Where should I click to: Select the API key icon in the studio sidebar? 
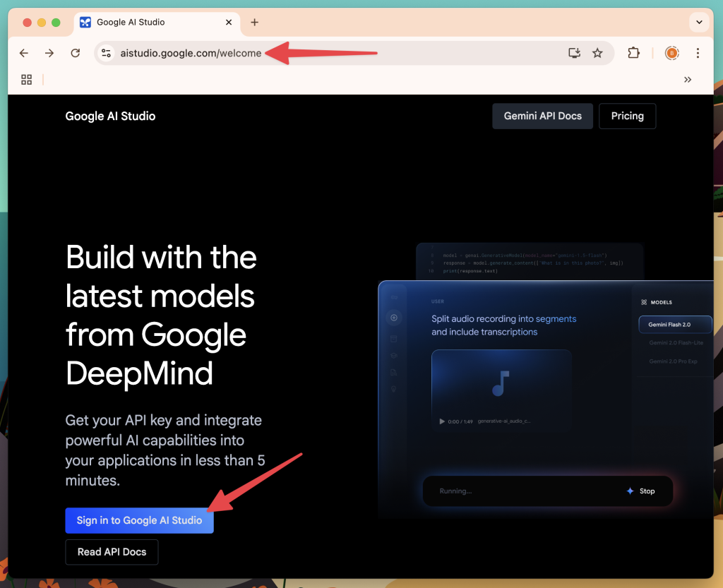[393, 297]
